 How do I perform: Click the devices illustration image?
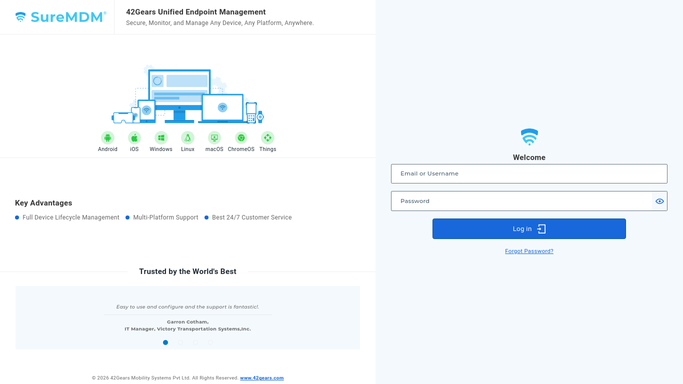click(188, 94)
